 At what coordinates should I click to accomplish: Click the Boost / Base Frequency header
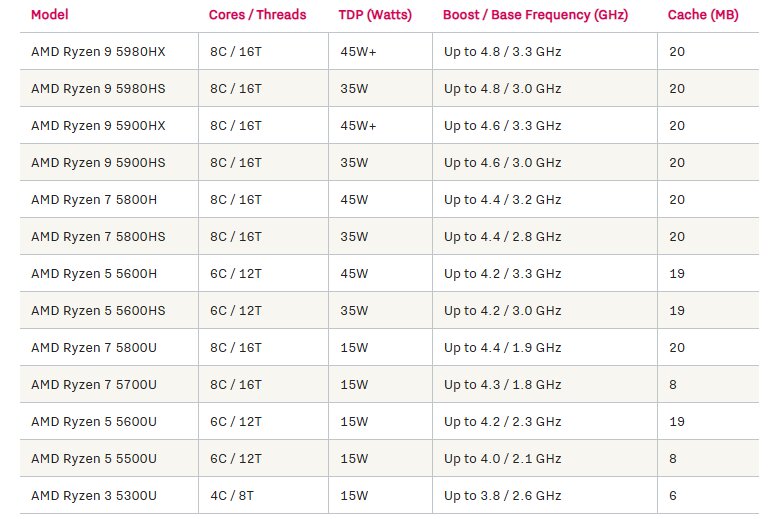tap(535, 15)
